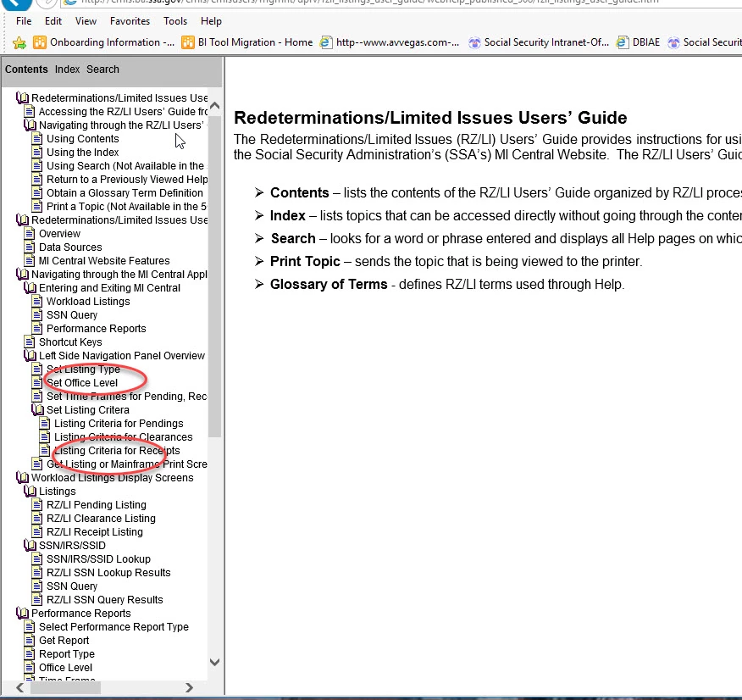Switch to the Search tab
742x700 pixels.
tap(102, 69)
